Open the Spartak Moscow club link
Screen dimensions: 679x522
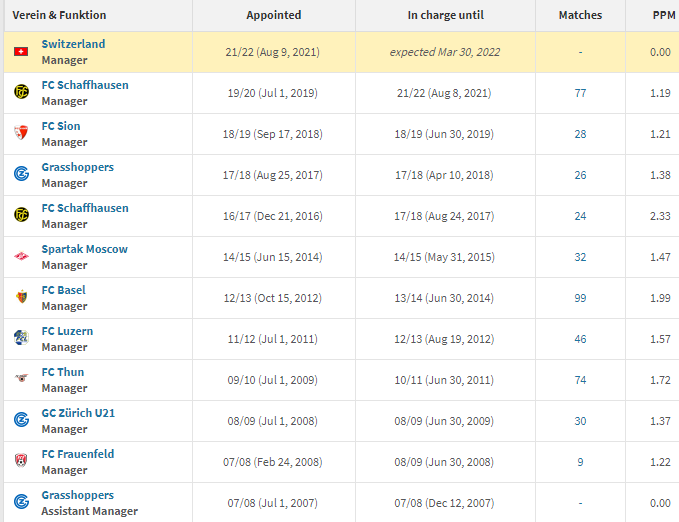(x=84, y=249)
